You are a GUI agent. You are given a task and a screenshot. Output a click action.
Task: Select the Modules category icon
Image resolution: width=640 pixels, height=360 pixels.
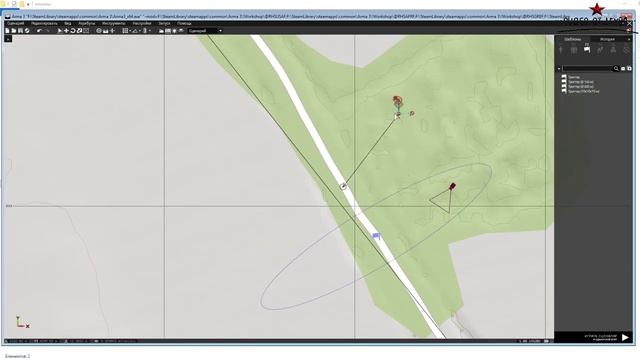(x=613, y=50)
